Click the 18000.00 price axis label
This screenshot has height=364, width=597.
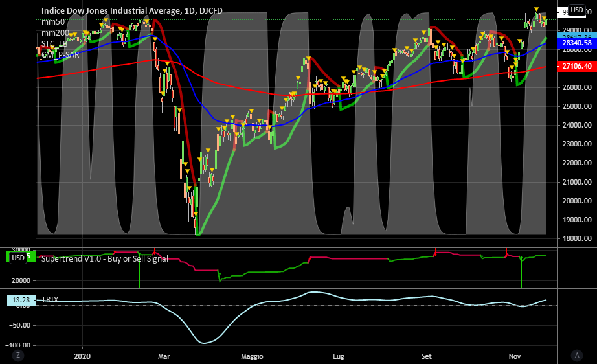577,238
